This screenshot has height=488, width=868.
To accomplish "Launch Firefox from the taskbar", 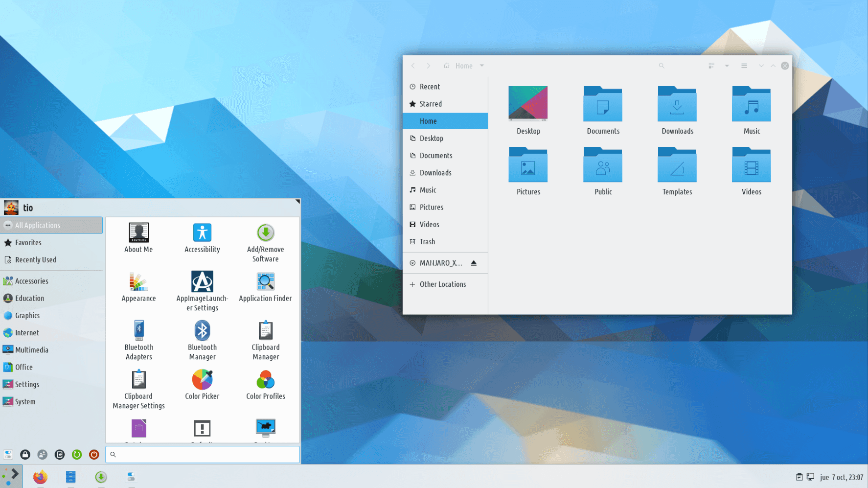I will (x=40, y=477).
